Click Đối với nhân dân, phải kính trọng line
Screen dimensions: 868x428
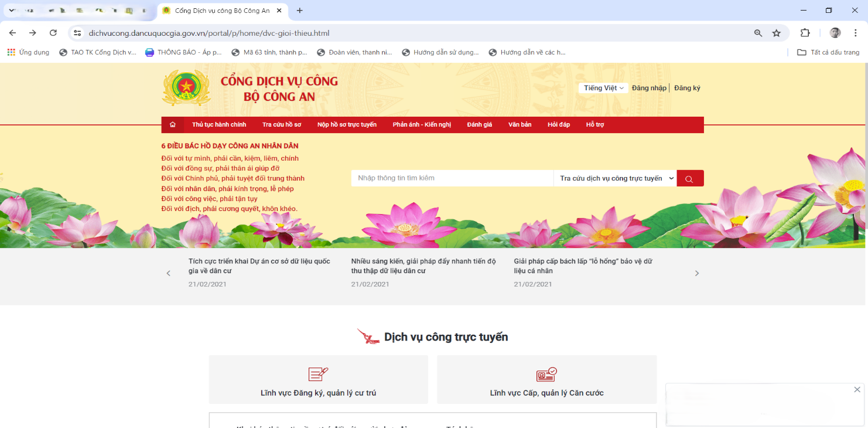[227, 189]
